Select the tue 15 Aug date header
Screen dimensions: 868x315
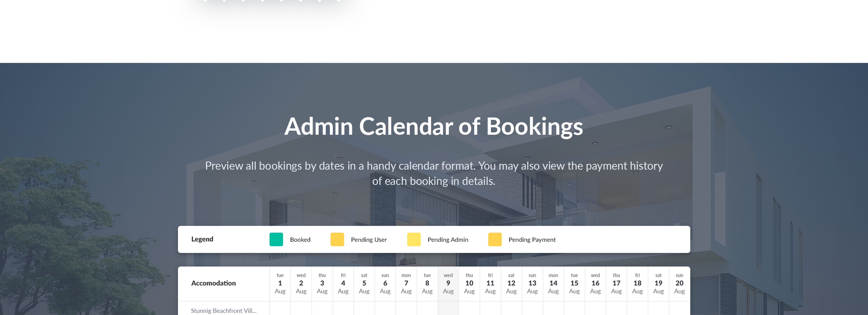click(574, 283)
